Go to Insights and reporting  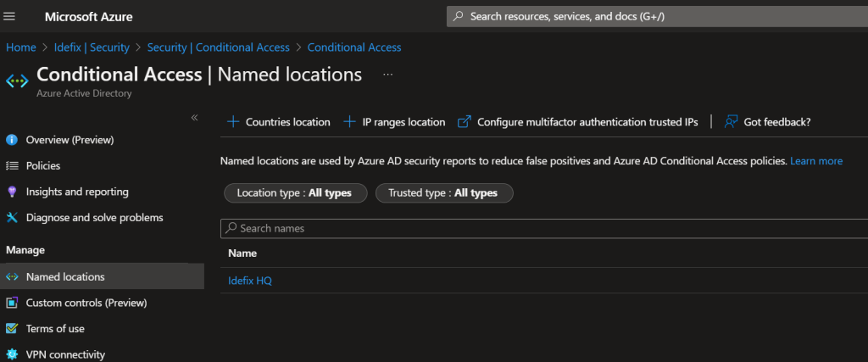pyautogui.click(x=77, y=192)
